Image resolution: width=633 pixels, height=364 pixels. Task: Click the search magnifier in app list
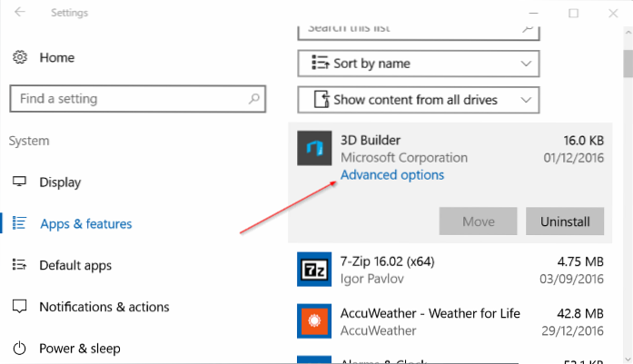coord(526,28)
